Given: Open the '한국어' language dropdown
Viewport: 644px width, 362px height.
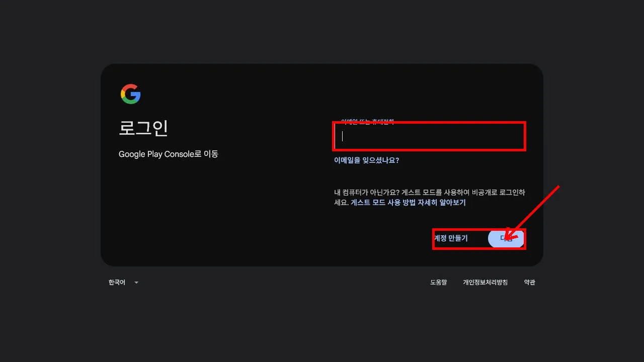Looking at the screenshot, I should click(123, 283).
